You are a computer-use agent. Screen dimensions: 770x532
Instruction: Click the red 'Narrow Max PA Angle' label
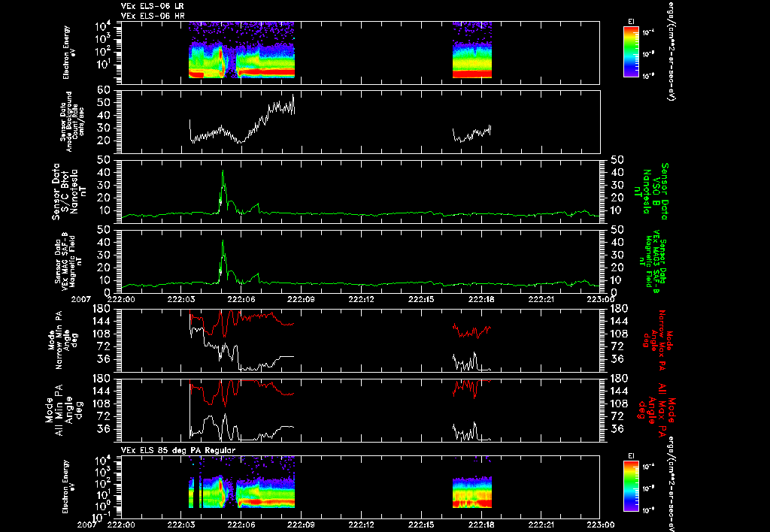(x=658, y=340)
